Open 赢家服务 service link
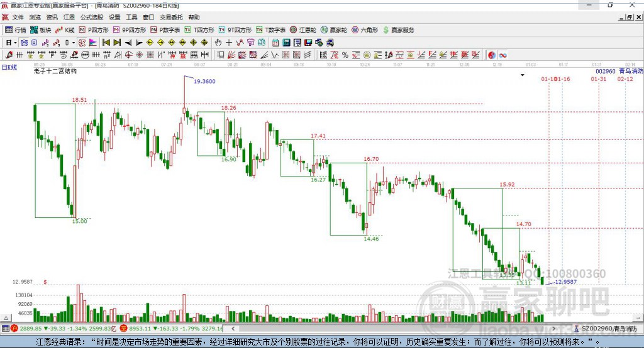This screenshot has height=348, width=644. (x=398, y=30)
